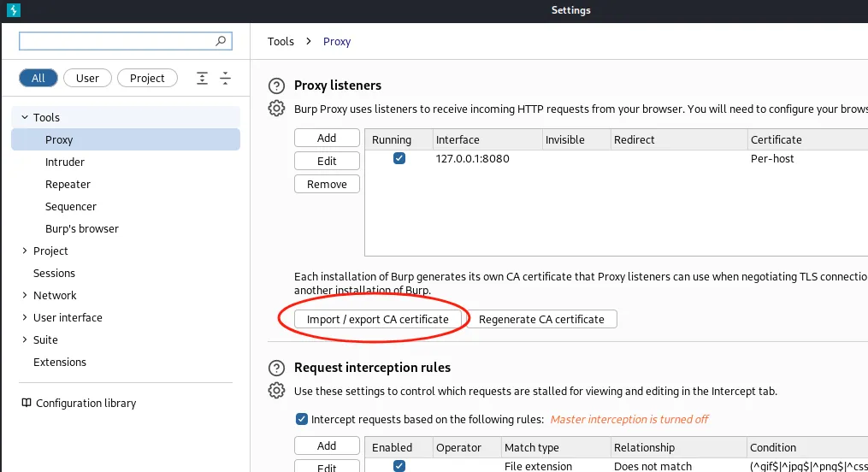Viewport: 868px width, 472px height.
Task: Click Import / export CA certificate button
Action: (x=378, y=319)
